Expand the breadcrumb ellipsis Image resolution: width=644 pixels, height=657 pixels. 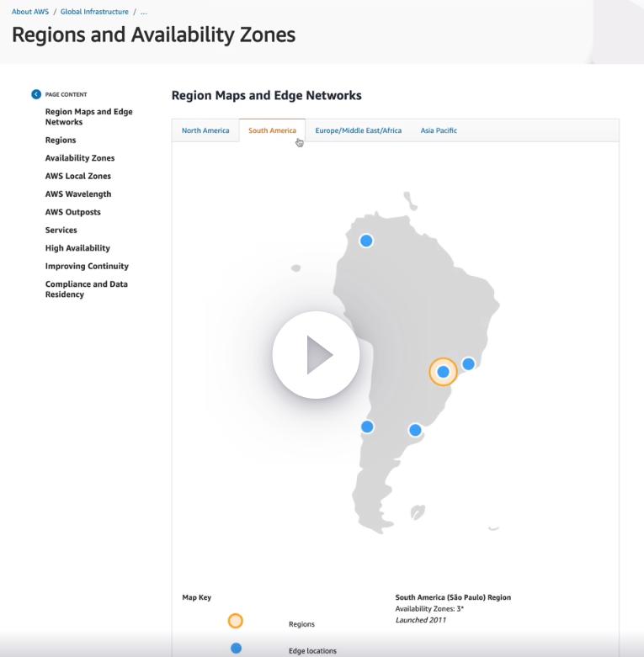(144, 12)
